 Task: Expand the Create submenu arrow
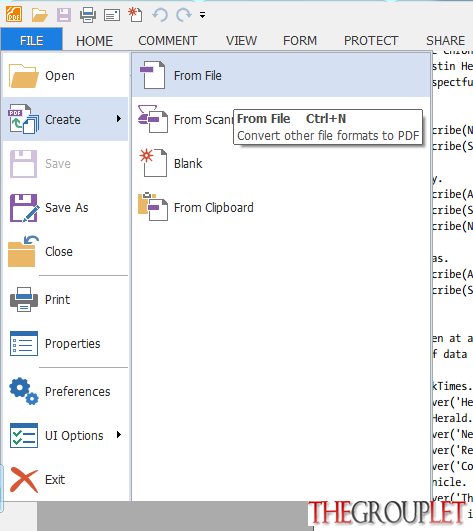[119, 119]
